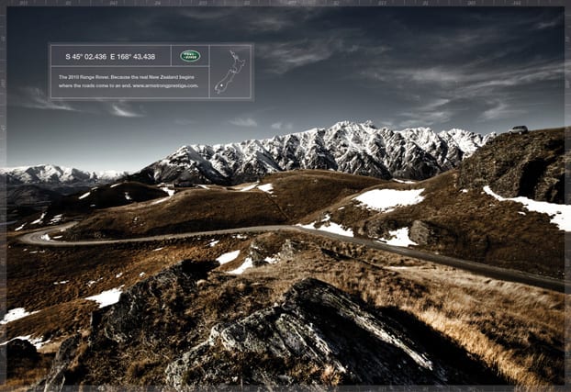Click the E 168° 43.438 longitude text
This screenshot has width=571, height=392.
point(133,57)
